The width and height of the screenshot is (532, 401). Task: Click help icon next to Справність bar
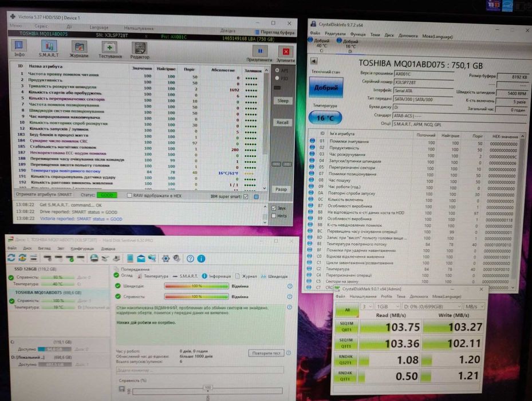click(290, 296)
